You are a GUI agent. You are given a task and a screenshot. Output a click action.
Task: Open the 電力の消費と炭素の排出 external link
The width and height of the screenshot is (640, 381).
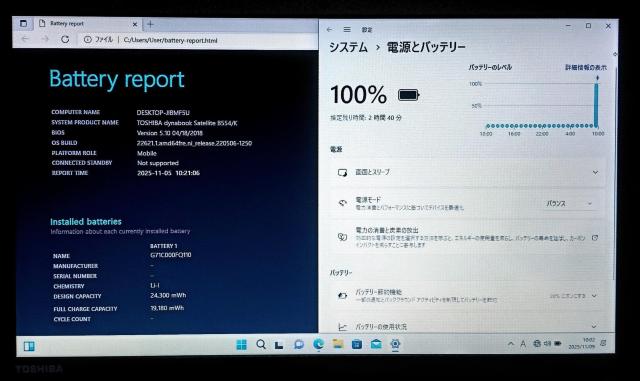pos(595,238)
